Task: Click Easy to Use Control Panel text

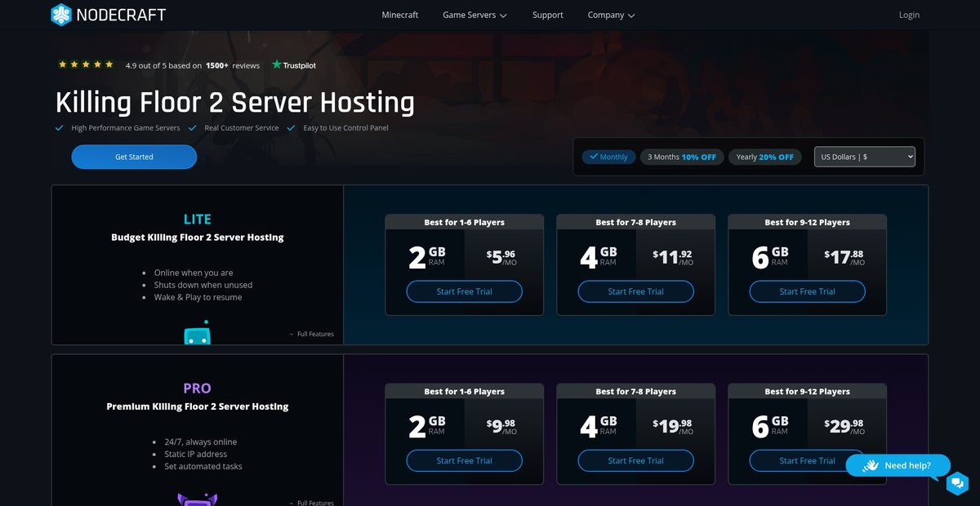Action: [x=345, y=128]
